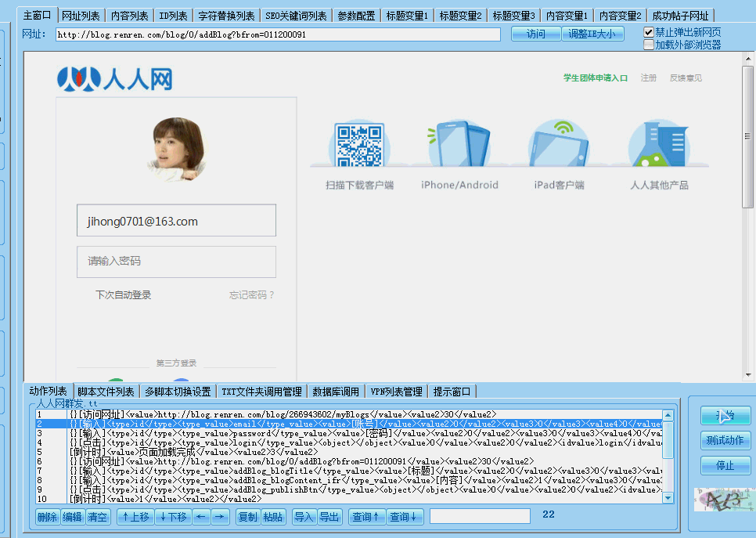Screen dimensions: 756x538
Task: Click the user avatar photo
Action: pyautogui.click(x=178, y=148)
